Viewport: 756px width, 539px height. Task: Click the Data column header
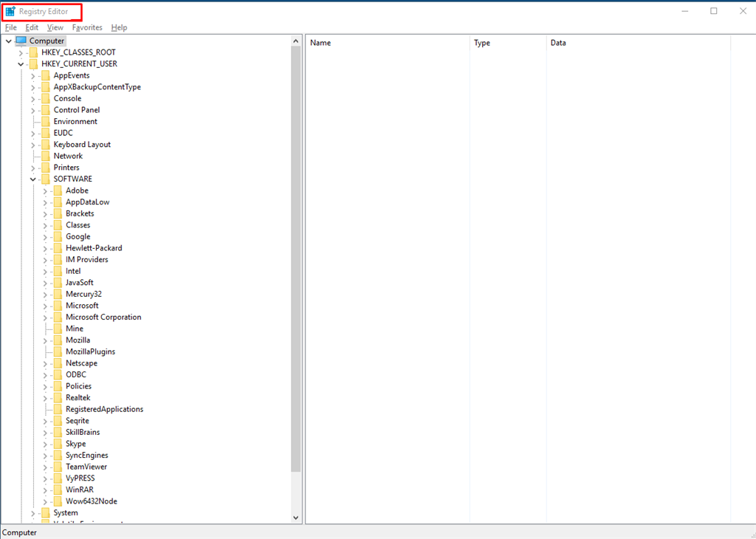(639, 43)
